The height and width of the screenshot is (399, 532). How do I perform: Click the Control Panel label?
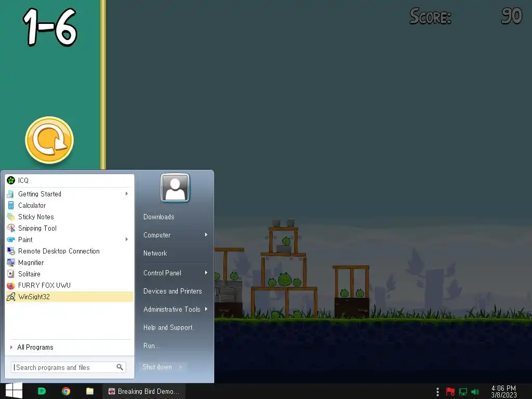162,273
